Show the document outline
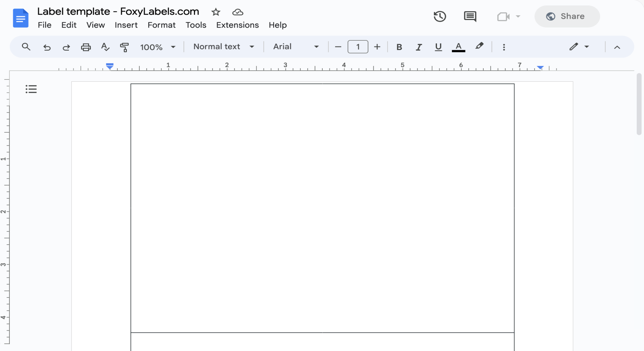644x351 pixels. (31, 89)
